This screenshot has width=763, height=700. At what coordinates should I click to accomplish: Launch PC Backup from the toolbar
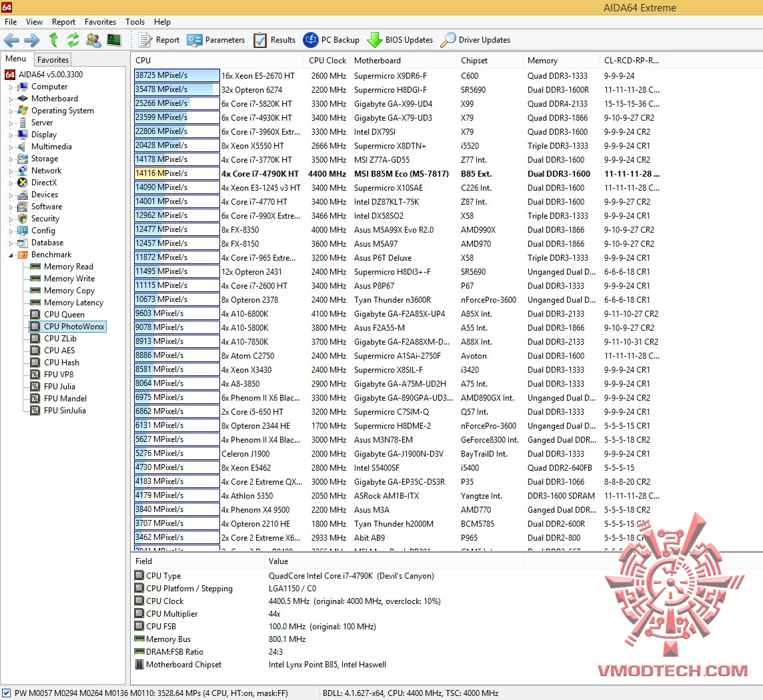point(331,40)
